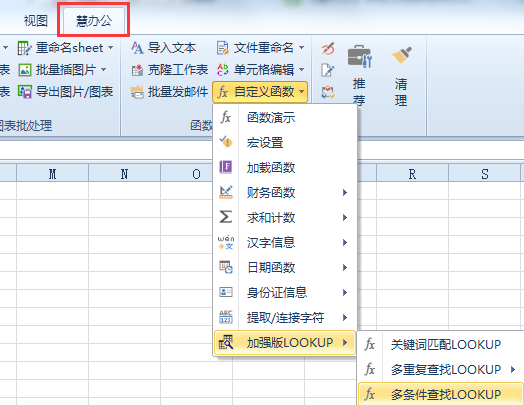Click the 导出图片/图表 icon
524x405 pixels.
[25, 92]
